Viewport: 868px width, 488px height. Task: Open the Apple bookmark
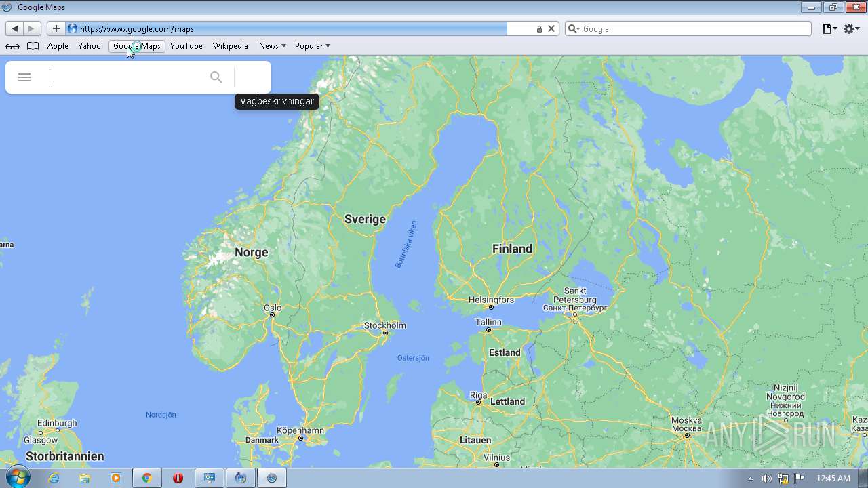tap(58, 46)
